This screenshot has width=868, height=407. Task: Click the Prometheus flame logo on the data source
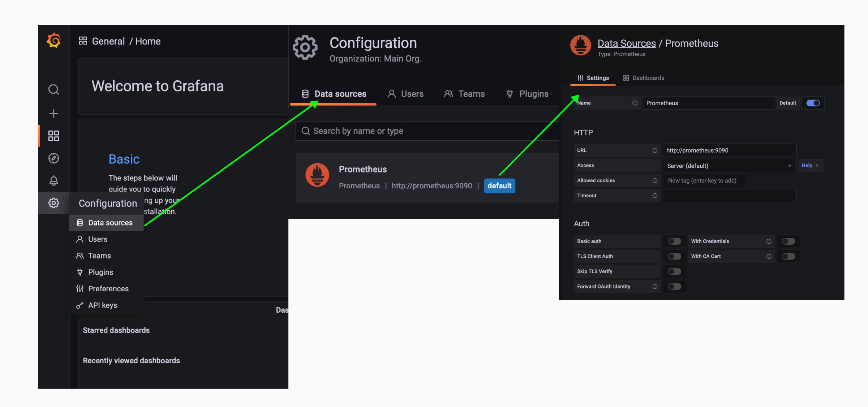317,175
